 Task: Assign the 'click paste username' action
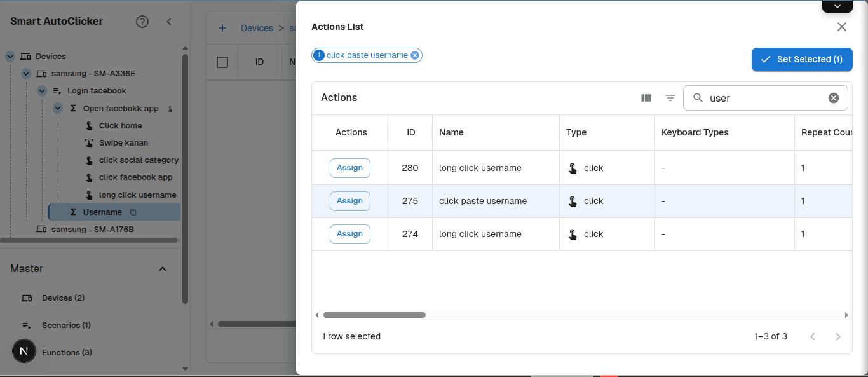(x=349, y=201)
